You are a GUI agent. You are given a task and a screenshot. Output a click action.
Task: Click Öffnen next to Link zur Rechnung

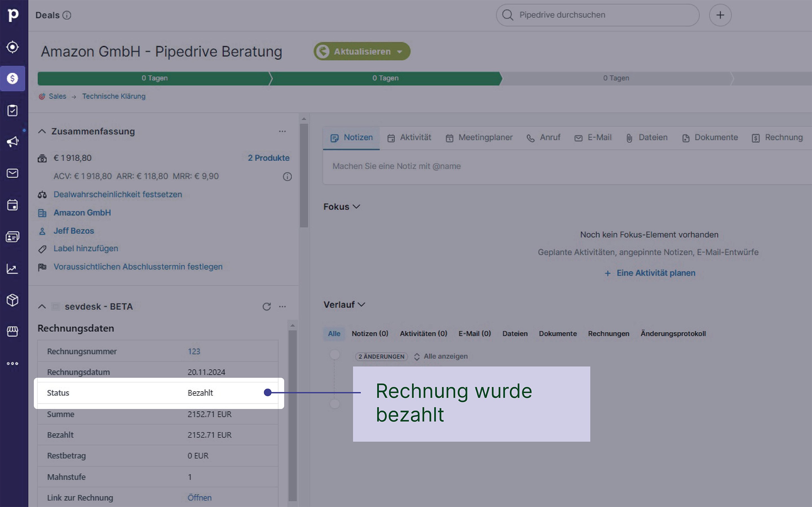[x=199, y=498]
